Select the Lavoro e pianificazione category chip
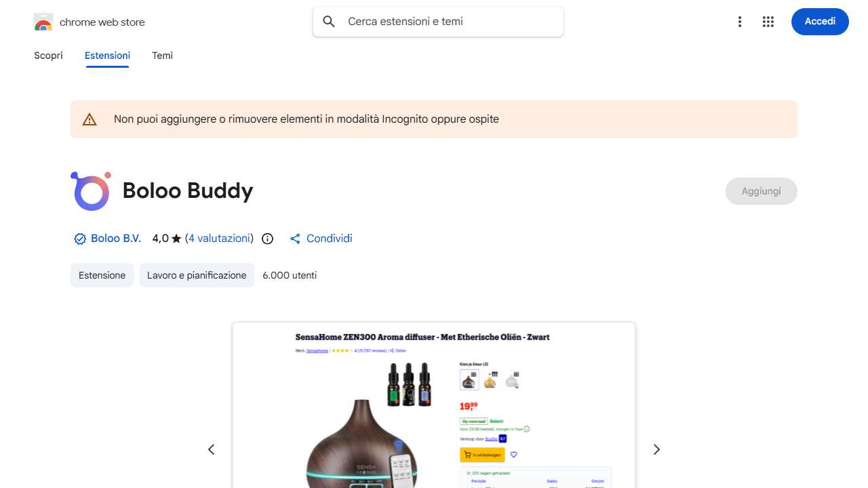 [197, 275]
